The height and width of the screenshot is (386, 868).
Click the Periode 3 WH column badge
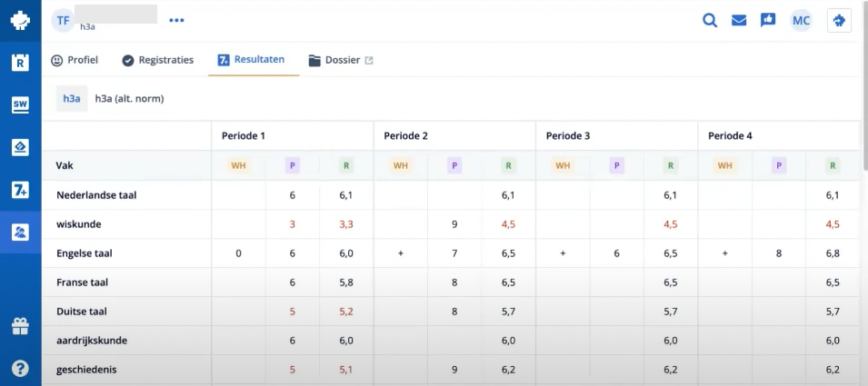[x=563, y=164]
